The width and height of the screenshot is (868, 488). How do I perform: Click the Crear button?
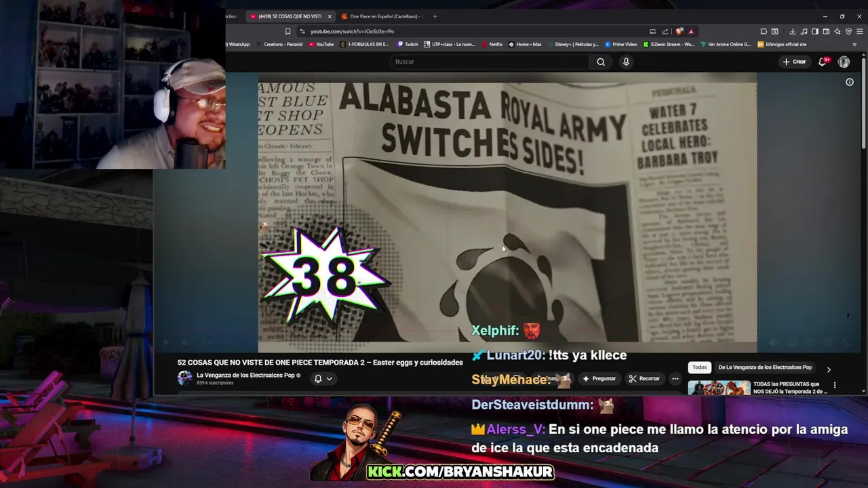point(795,62)
